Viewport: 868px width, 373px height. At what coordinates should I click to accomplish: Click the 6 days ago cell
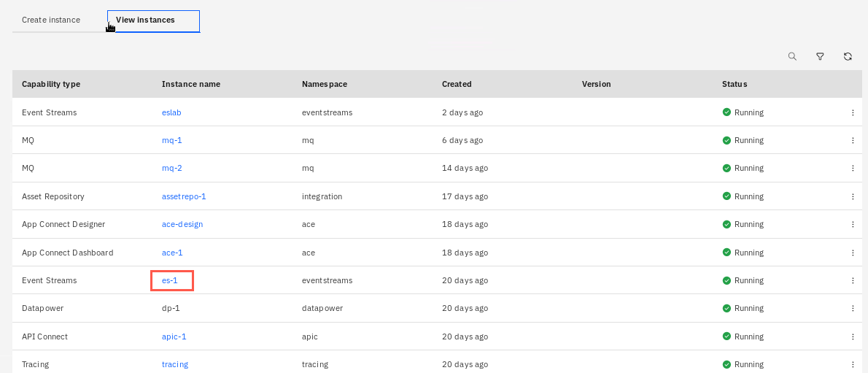[462, 140]
